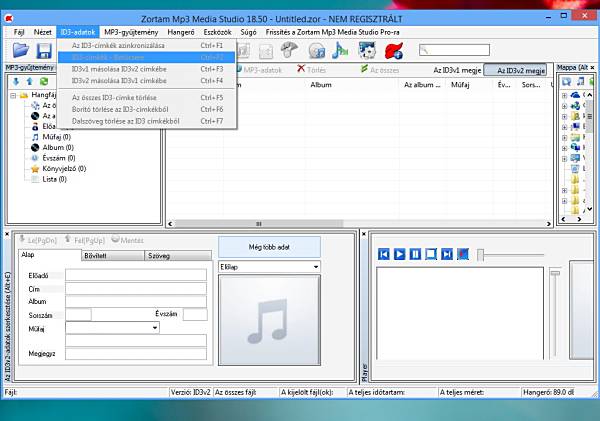Choose Dalszöveg törlése az ID3 címkékből
The image size is (600, 421).
[x=147, y=121]
